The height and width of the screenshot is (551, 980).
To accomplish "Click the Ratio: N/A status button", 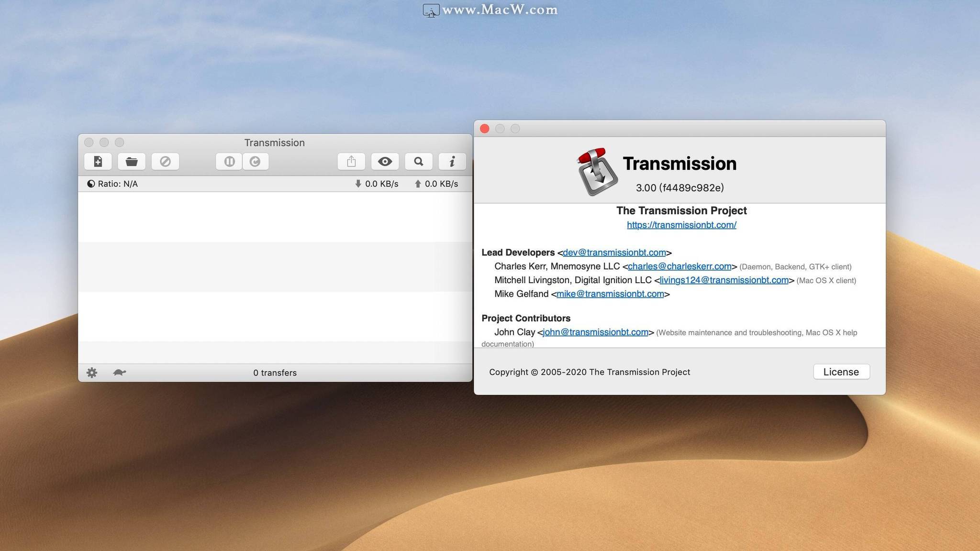I will (112, 184).
